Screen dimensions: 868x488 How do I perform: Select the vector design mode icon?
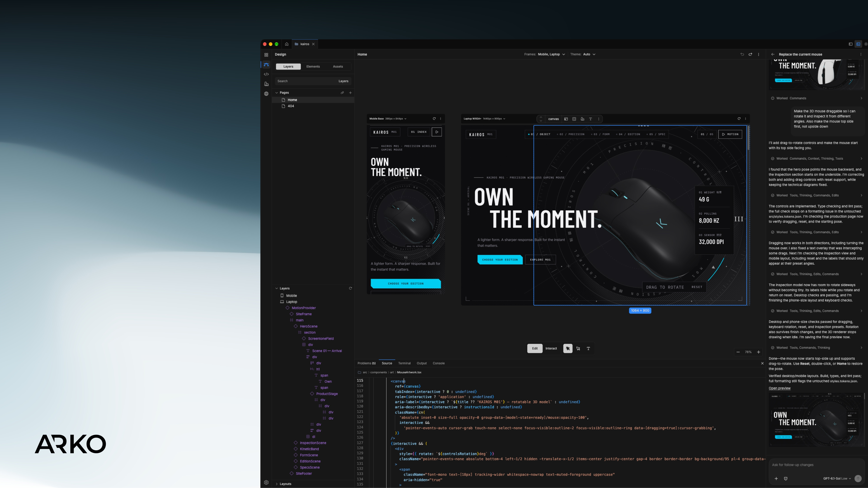[x=266, y=65]
